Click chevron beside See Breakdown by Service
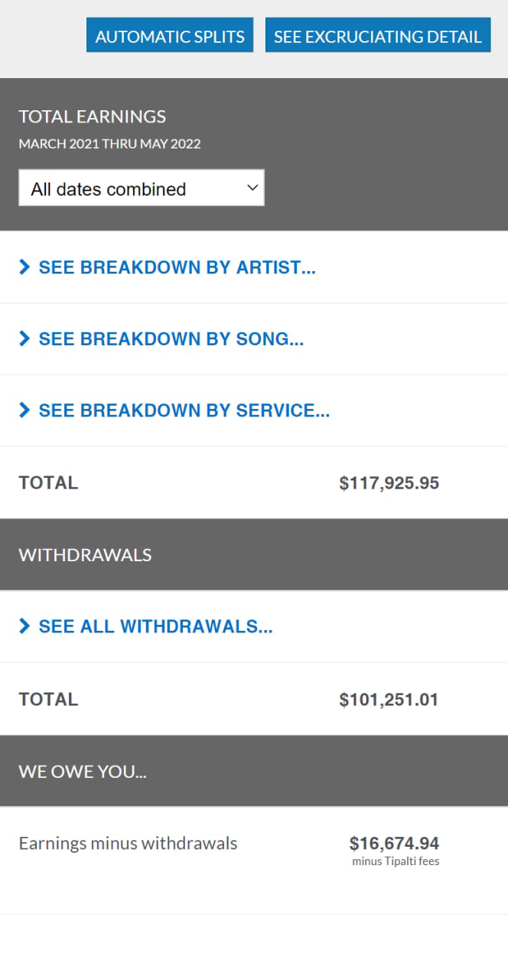Screen dimensions: 508x980 (x=24, y=411)
